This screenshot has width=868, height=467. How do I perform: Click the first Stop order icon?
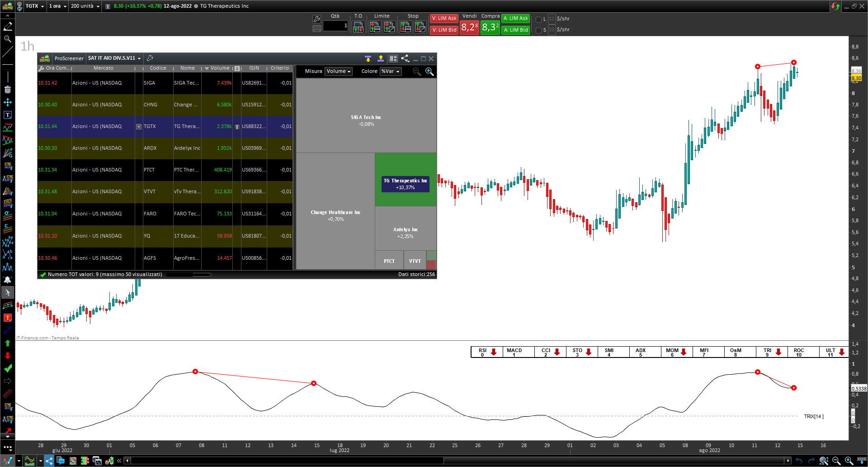click(x=406, y=27)
